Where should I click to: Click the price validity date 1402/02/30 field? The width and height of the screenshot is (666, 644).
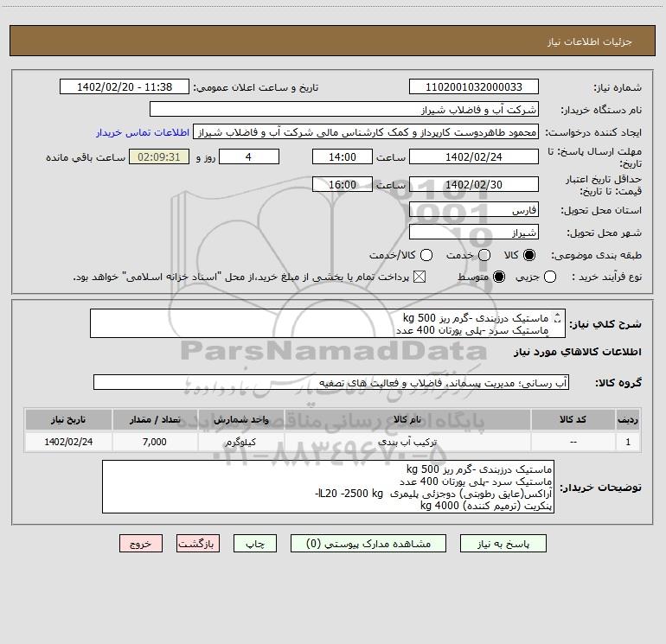474,184
